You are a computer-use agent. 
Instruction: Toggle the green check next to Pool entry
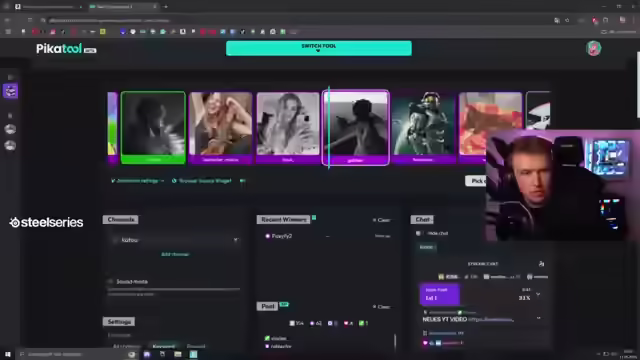coord(267,338)
